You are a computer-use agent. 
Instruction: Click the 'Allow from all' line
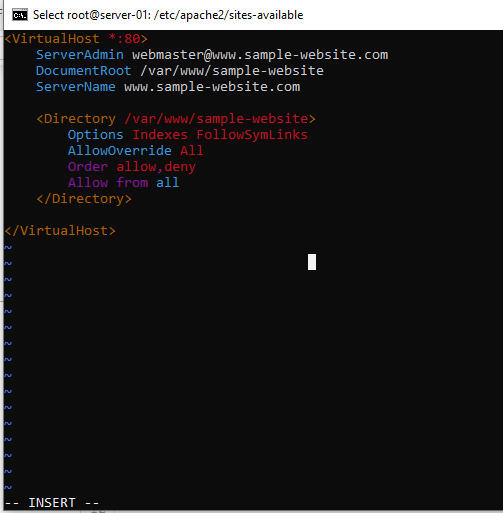(123, 183)
